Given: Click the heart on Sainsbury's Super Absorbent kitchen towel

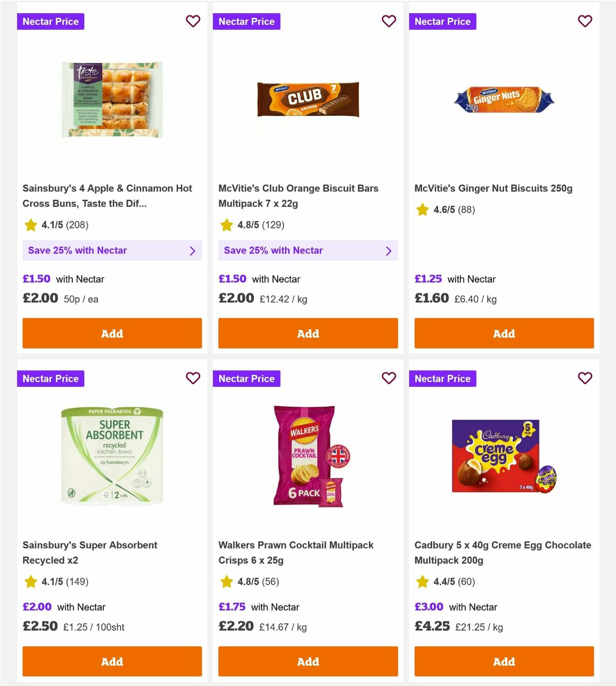Looking at the screenshot, I should pos(193,378).
